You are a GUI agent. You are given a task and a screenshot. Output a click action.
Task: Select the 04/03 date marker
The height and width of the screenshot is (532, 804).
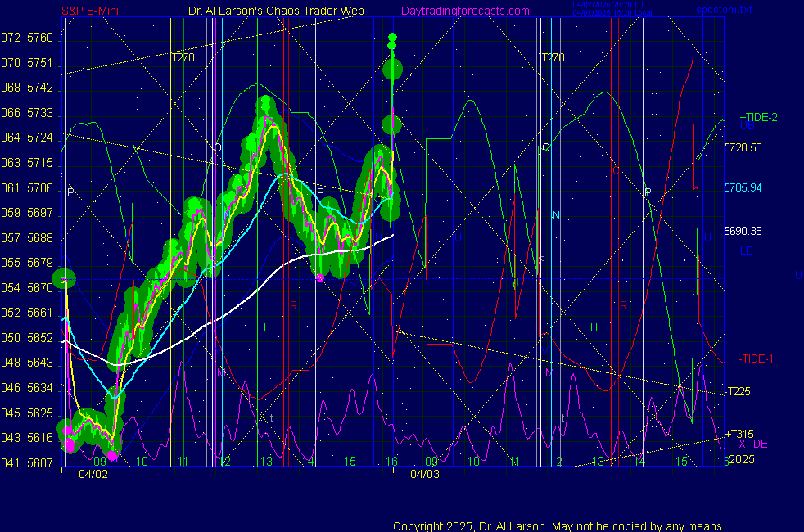424,474
